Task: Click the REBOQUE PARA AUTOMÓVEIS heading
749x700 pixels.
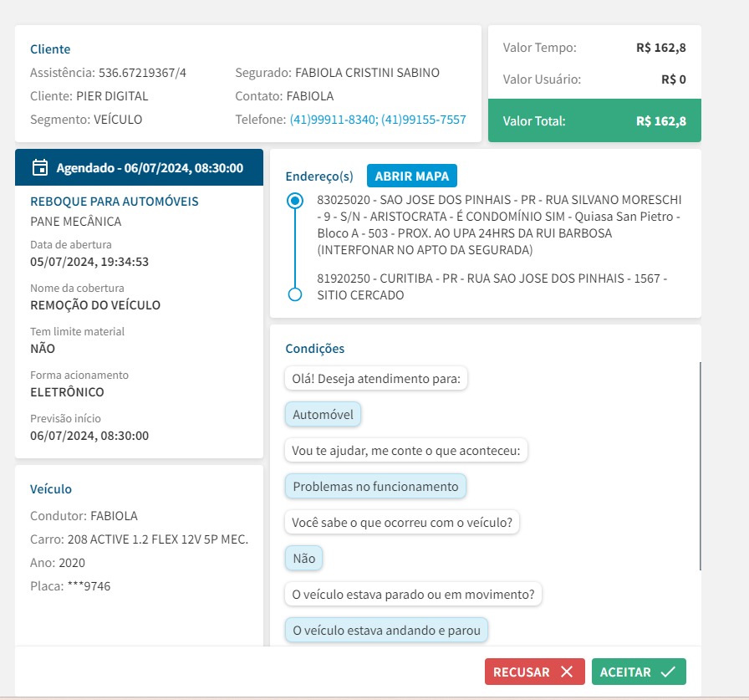Action: tap(115, 202)
